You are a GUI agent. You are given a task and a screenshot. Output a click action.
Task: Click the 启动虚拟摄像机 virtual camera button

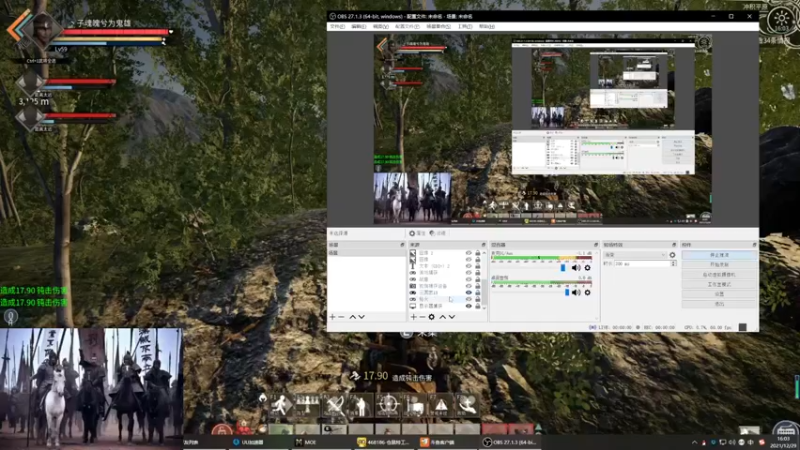tap(719, 274)
